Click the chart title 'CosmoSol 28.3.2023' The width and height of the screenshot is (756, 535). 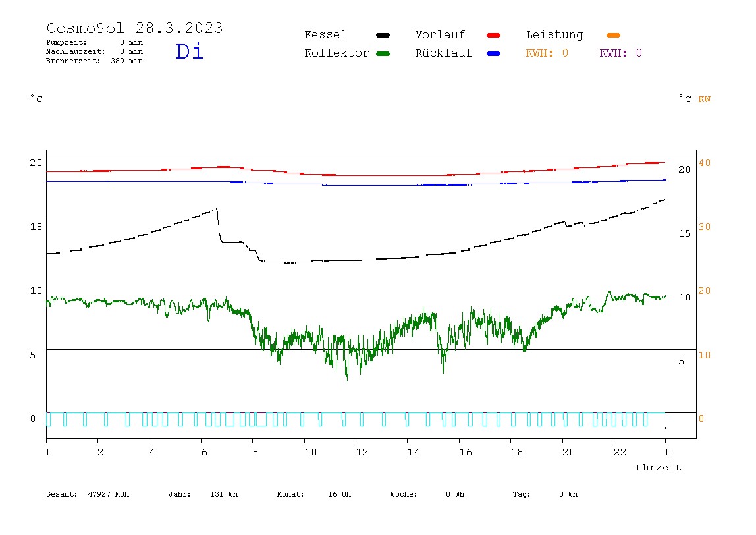coord(134,28)
